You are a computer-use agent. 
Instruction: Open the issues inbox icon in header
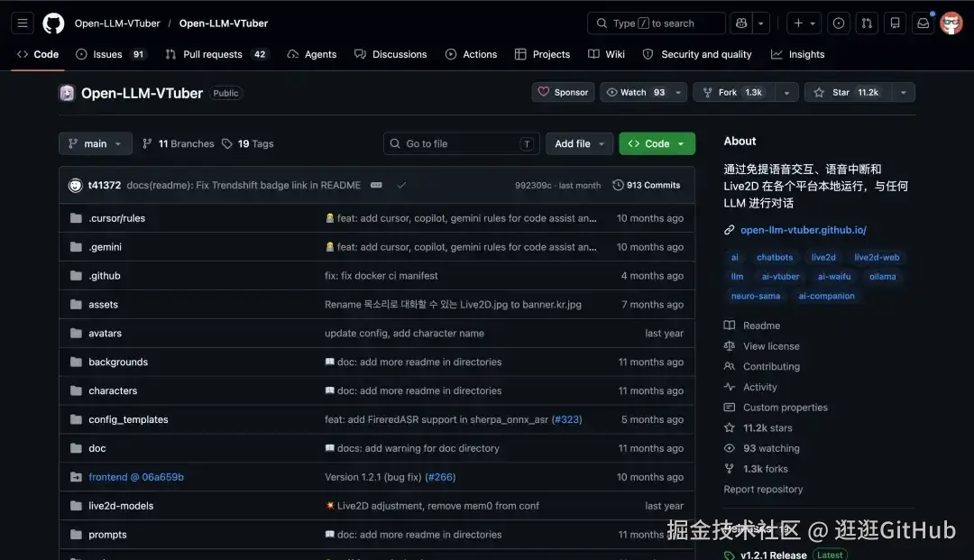click(x=839, y=23)
